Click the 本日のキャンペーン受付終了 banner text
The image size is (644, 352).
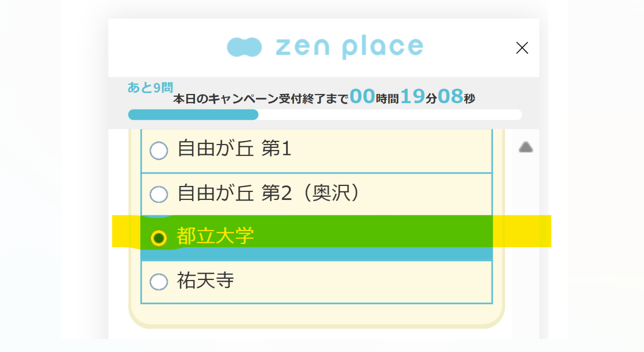258,98
